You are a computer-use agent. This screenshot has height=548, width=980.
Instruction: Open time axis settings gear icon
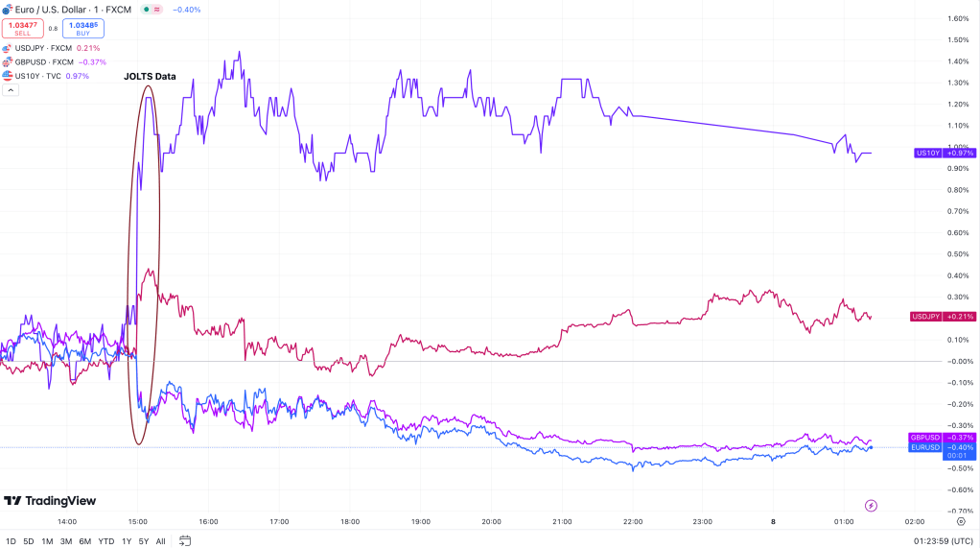961,522
